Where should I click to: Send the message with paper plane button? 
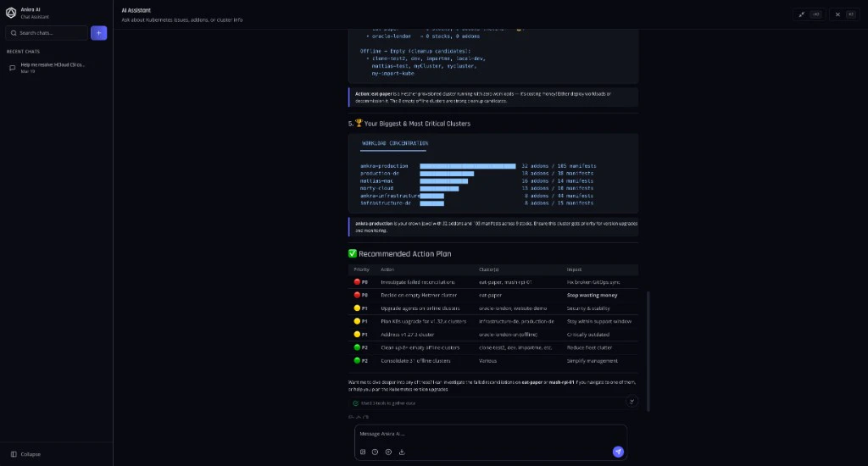click(618, 452)
